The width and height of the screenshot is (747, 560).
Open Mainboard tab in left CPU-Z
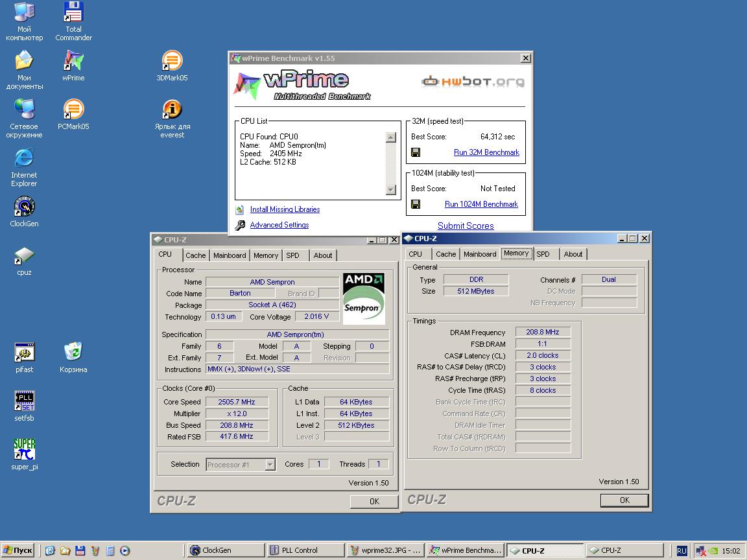[230, 255]
